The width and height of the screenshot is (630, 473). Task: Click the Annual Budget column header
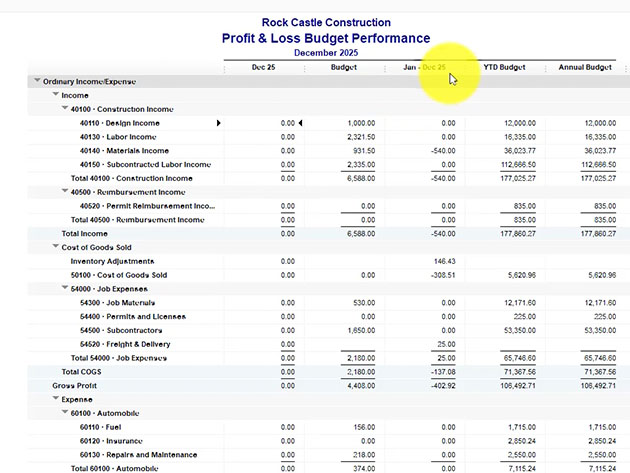pyautogui.click(x=585, y=68)
